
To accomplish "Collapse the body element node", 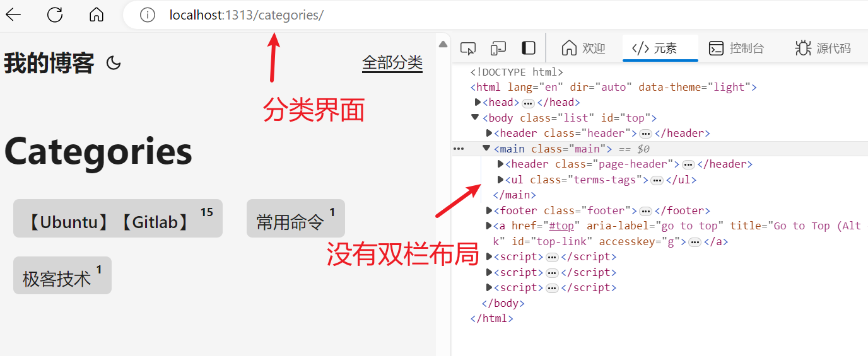I will [475, 117].
